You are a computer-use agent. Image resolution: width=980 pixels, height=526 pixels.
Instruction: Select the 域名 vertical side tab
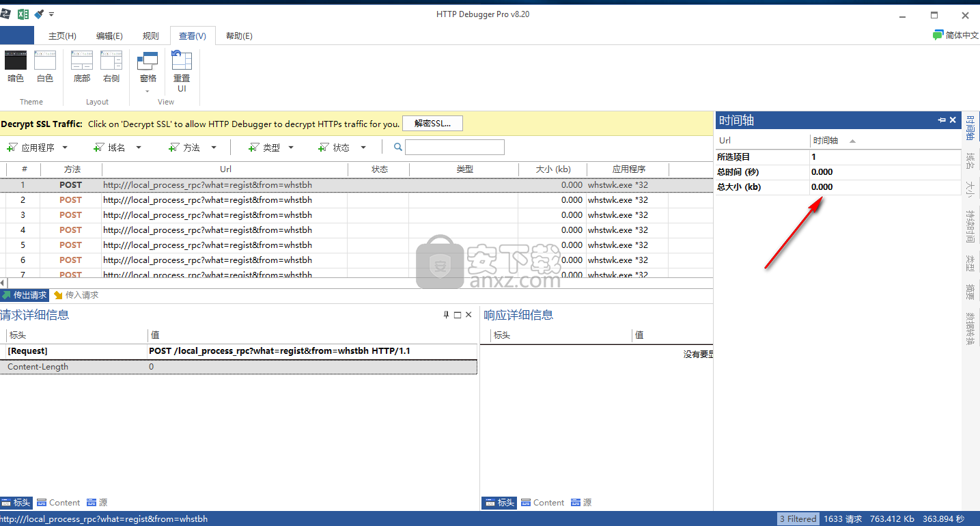point(970,161)
